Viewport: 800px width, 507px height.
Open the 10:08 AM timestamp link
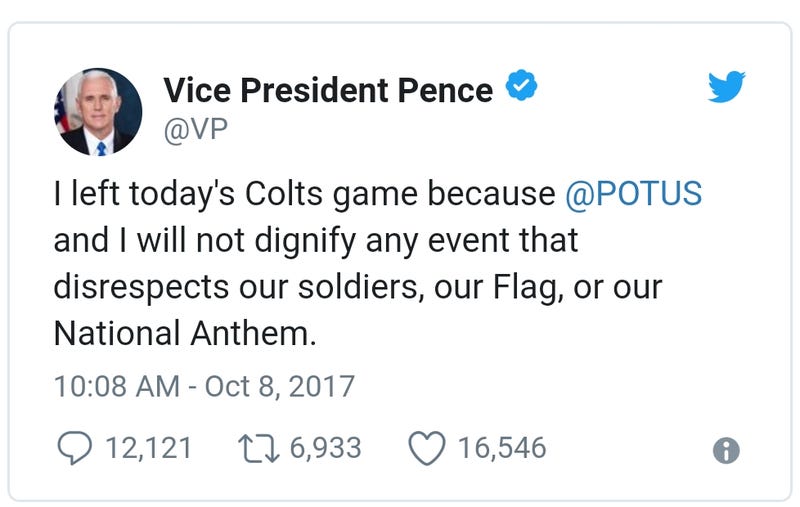117,386
